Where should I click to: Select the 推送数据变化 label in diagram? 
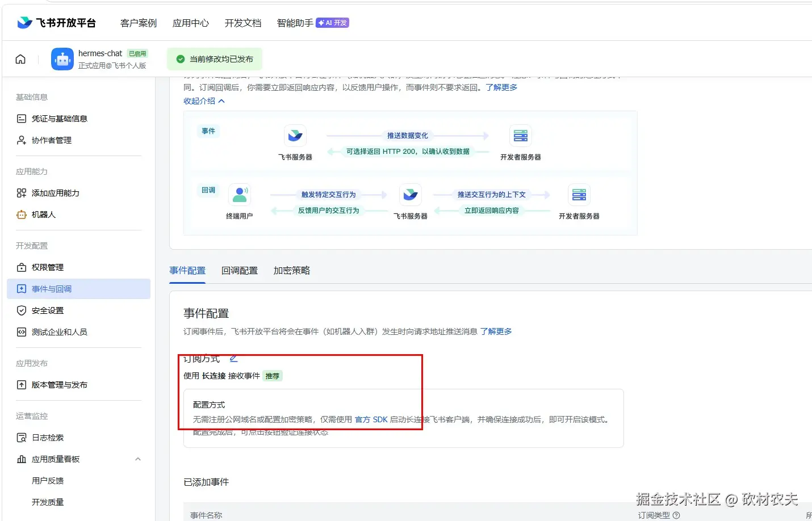pyautogui.click(x=408, y=136)
